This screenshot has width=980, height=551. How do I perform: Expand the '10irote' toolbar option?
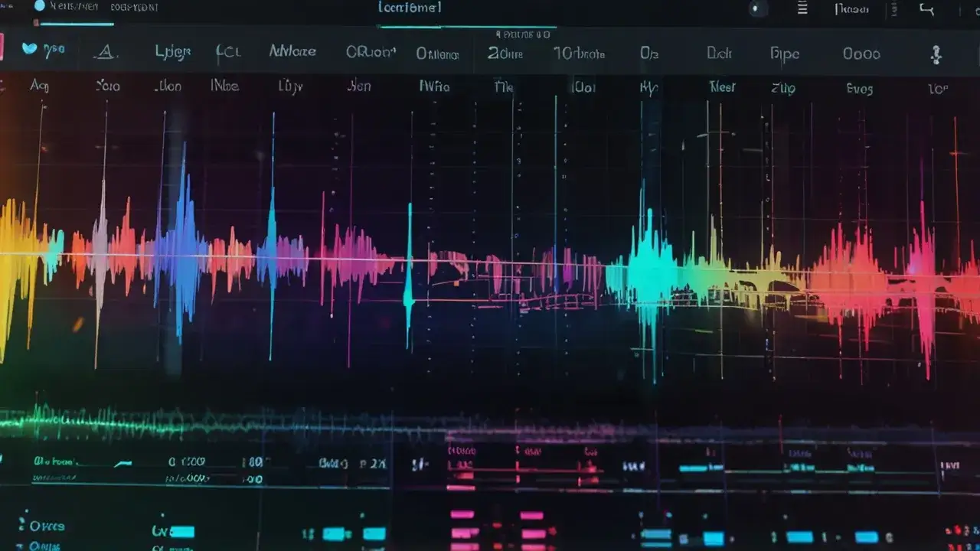point(579,54)
